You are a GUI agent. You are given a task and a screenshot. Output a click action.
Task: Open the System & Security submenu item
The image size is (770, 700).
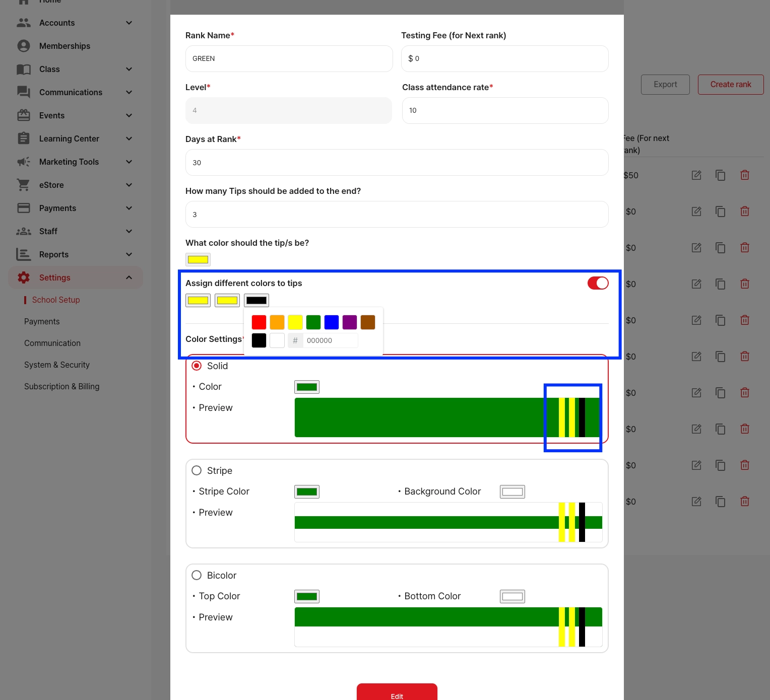click(x=57, y=365)
